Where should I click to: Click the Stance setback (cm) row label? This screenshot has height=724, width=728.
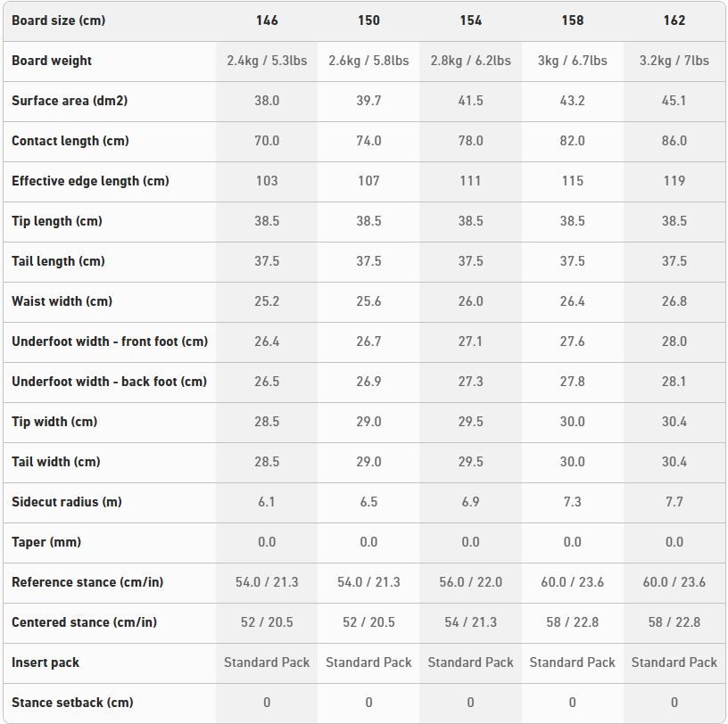pos(72,703)
